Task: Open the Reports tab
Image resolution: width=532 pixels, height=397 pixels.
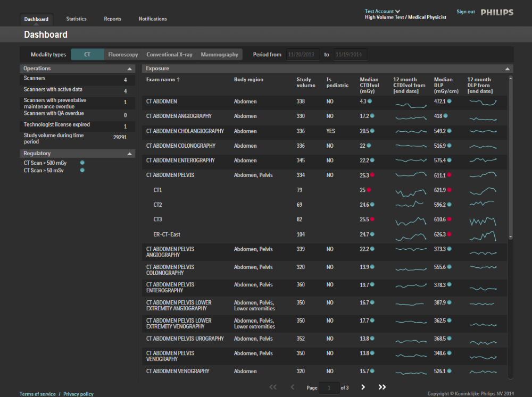Action: click(112, 19)
